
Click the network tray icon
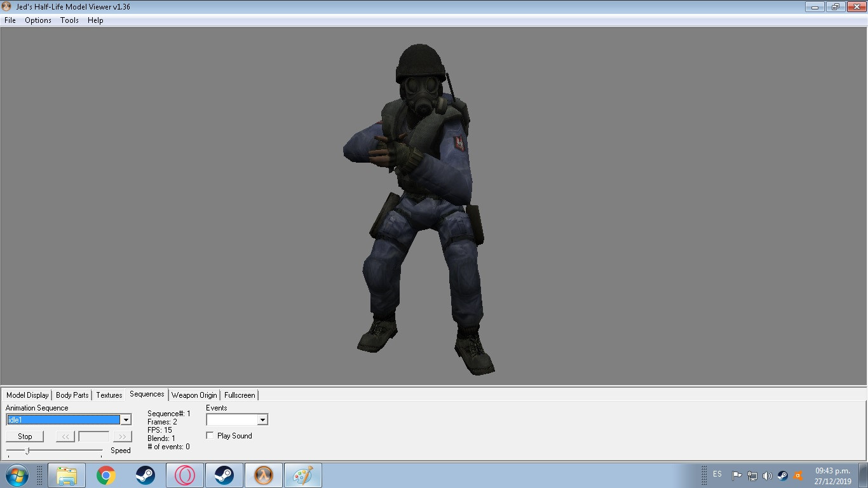click(752, 475)
